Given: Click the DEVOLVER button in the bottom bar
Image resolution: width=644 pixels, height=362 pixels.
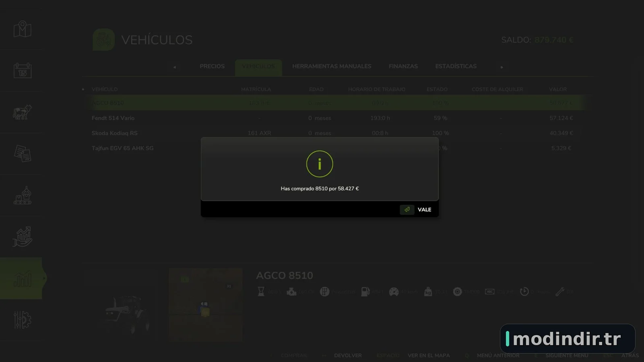Looking at the screenshot, I should point(348,356).
